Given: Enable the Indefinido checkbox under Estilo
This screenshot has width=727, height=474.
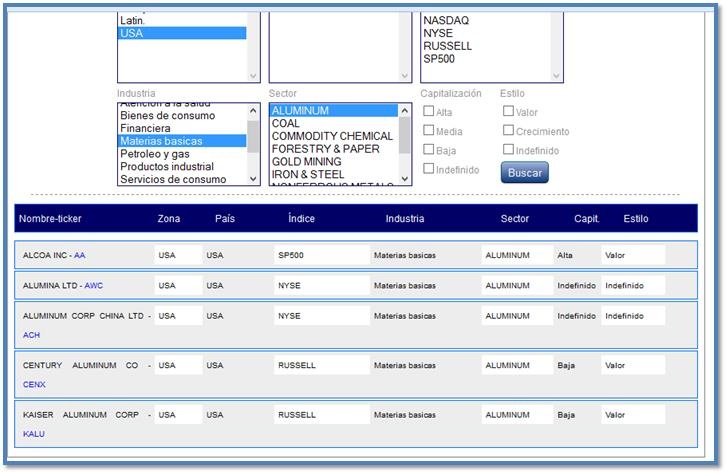Looking at the screenshot, I should tap(509, 149).
